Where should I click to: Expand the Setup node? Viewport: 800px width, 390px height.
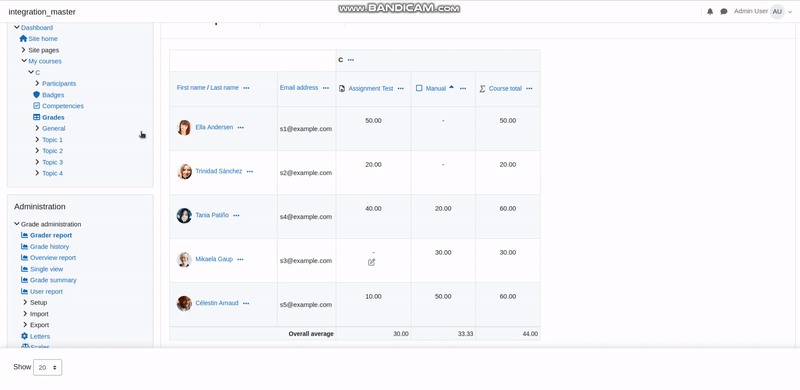click(x=25, y=302)
